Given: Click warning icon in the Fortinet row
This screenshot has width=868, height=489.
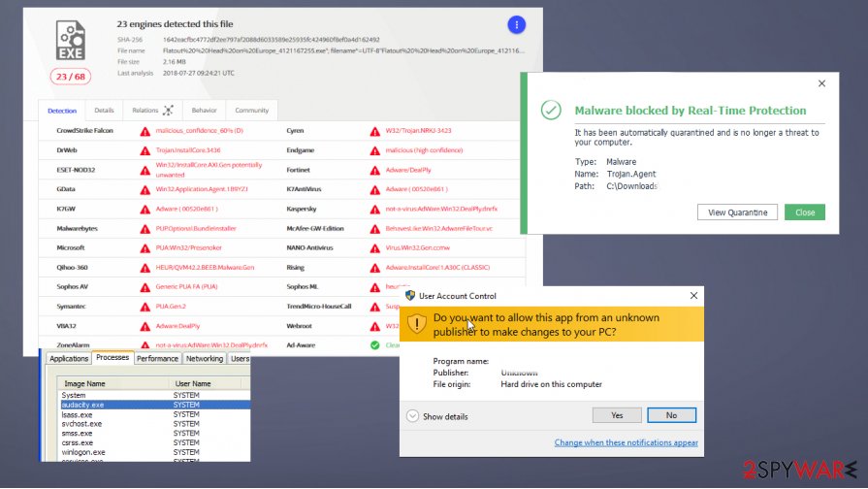Looking at the screenshot, I should [374, 171].
